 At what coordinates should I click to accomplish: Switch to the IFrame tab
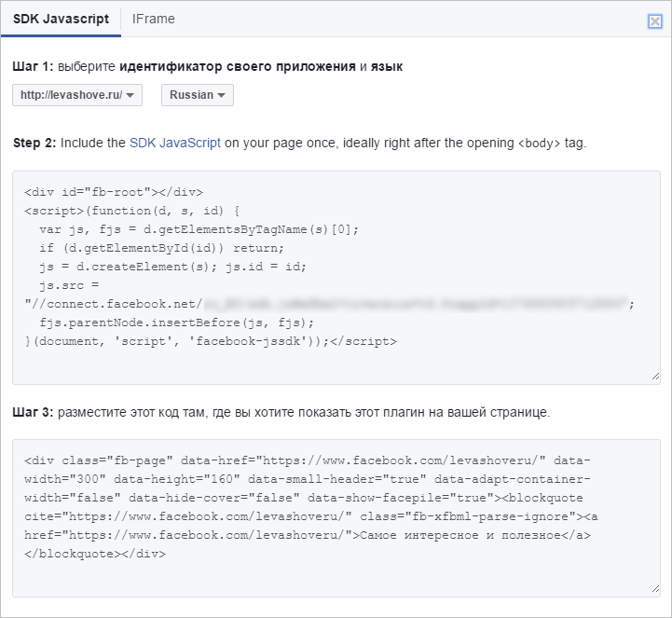154,19
